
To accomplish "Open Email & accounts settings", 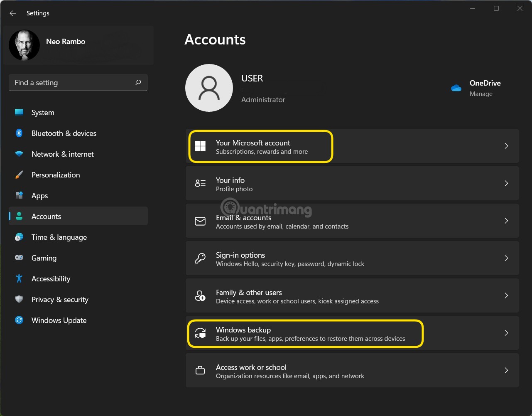I will coord(352,221).
